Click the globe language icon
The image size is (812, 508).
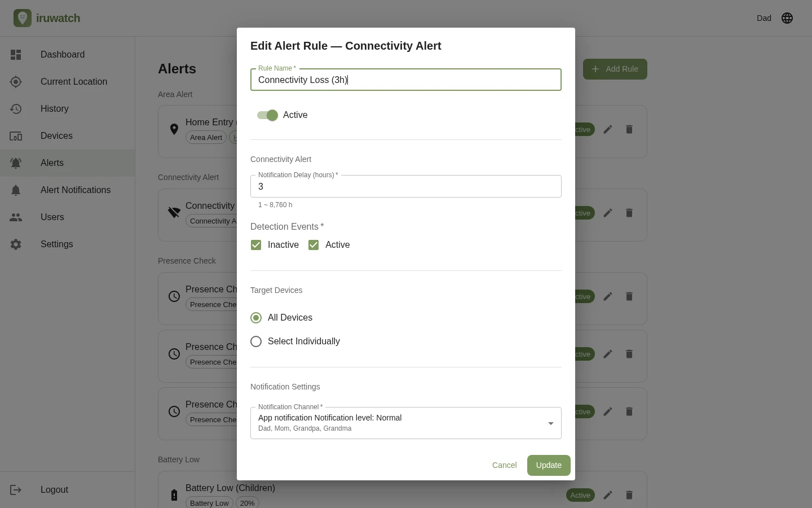coord(787,18)
